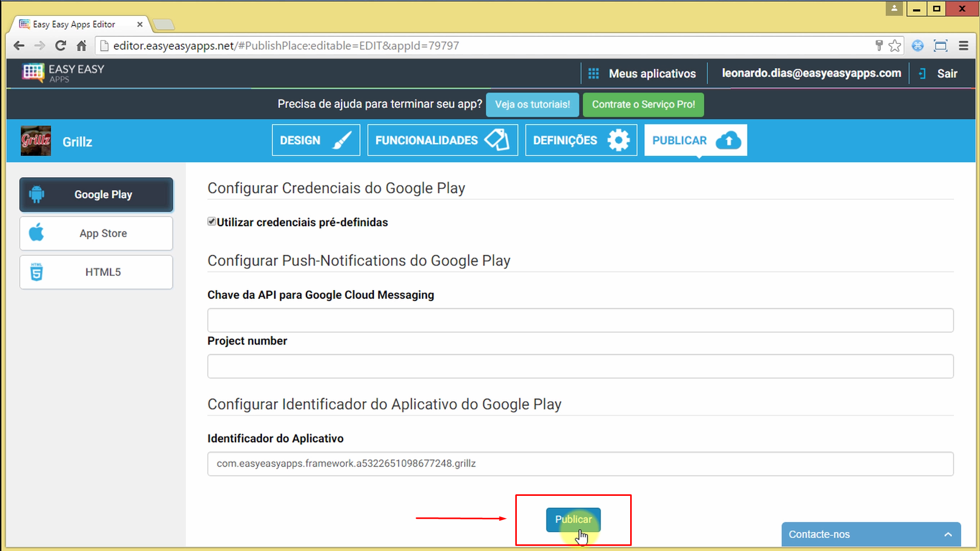Reload the page

pos(60,45)
